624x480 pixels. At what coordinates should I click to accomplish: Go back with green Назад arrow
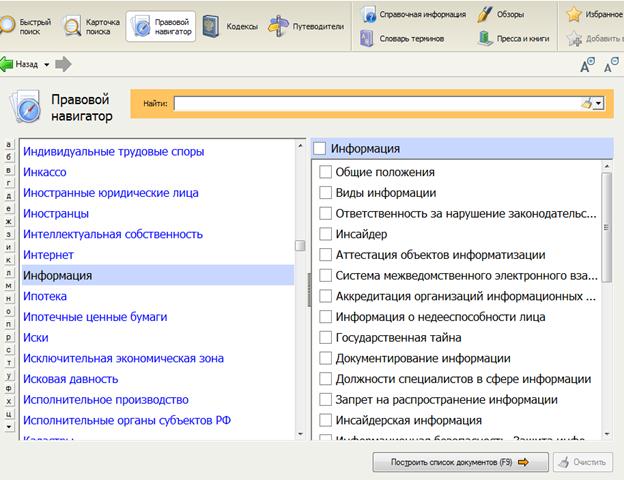coord(19,64)
